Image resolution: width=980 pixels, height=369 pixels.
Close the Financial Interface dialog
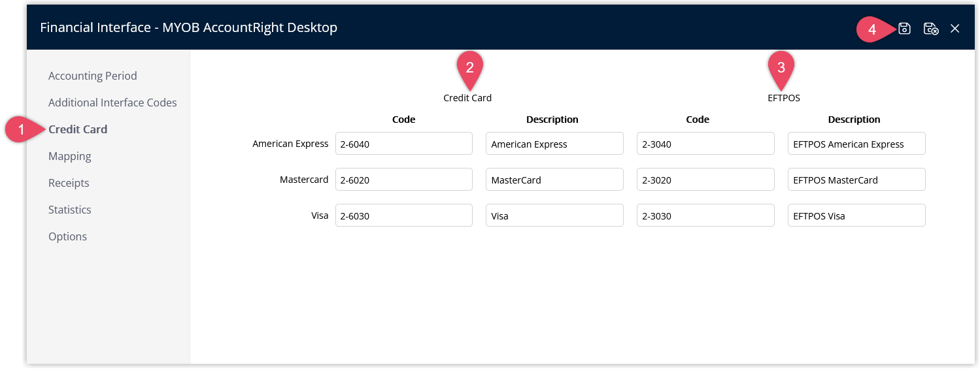(955, 28)
